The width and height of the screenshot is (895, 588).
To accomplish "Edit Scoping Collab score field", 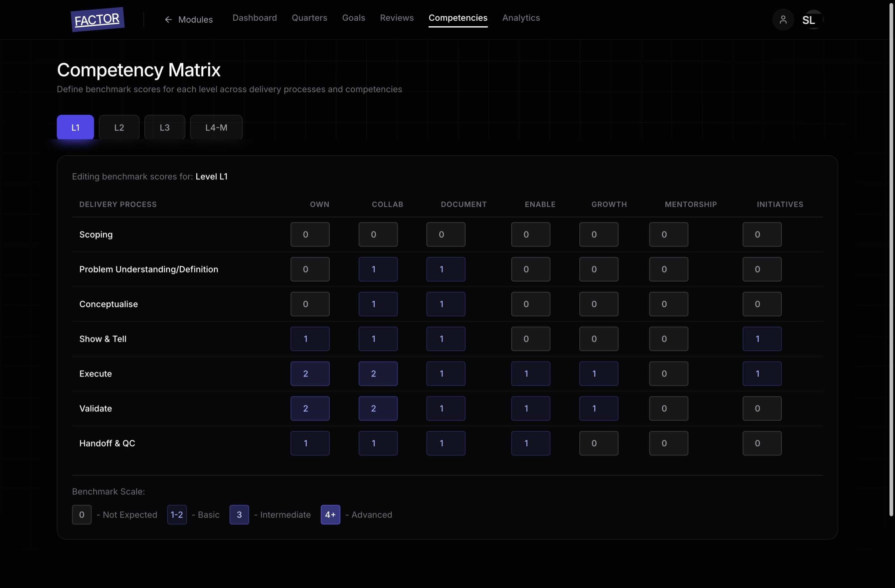I will (x=378, y=234).
